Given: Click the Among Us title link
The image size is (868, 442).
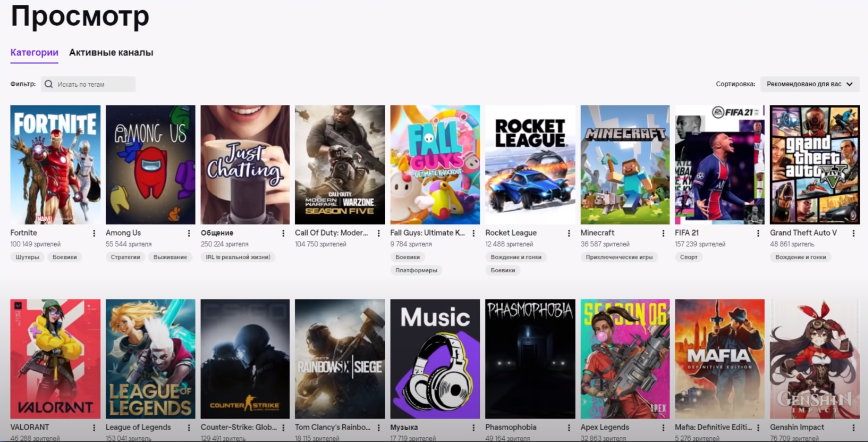Looking at the screenshot, I should (123, 233).
